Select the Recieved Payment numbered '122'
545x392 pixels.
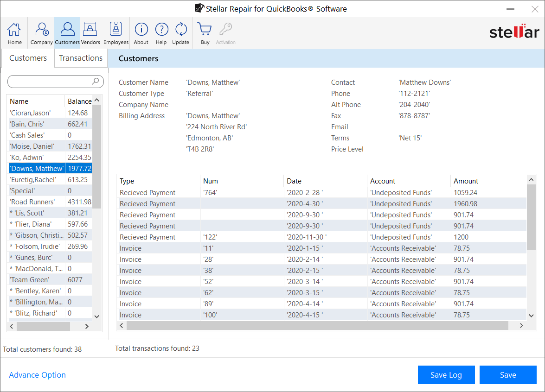321,237
